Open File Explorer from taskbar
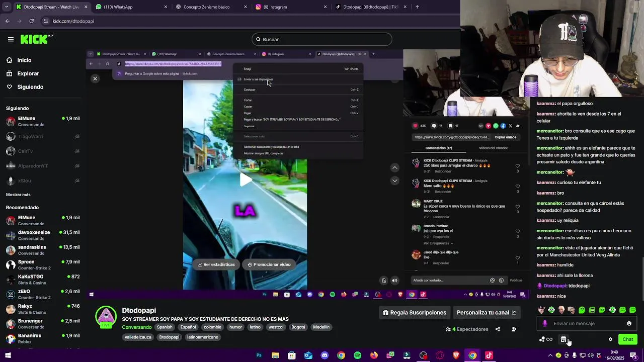The height and width of the screenshot is (362, 644). pyautogui.click(x=275, y=355)
